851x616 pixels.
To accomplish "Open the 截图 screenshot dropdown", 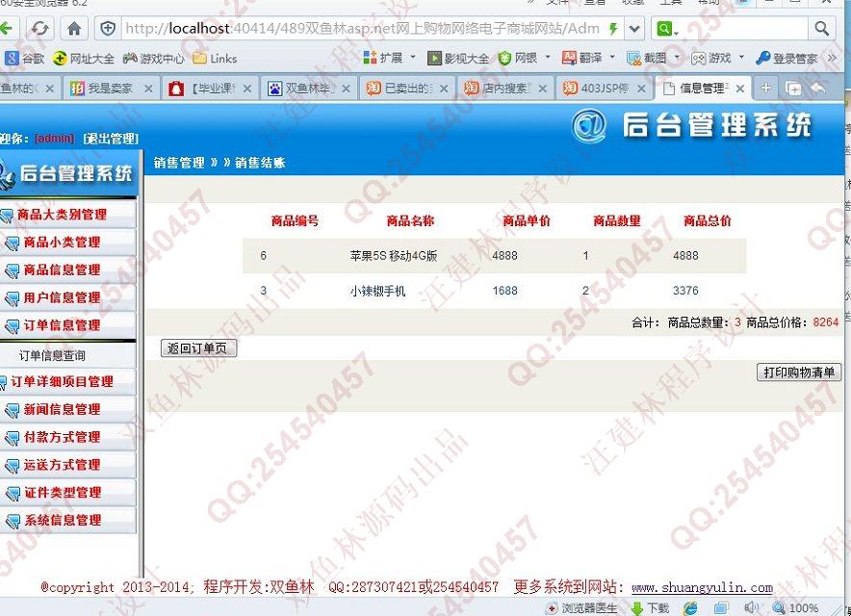I will point(654,58).
